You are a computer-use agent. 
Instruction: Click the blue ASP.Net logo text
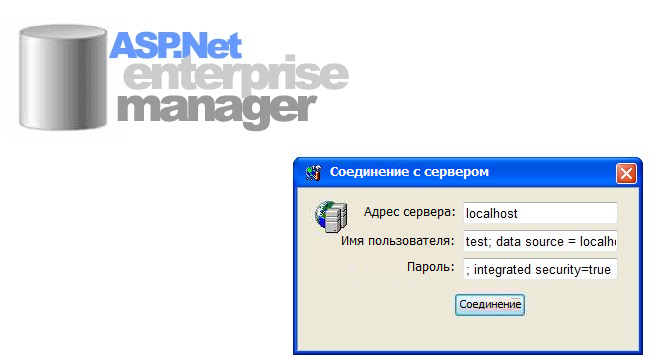(x=175, y=45)
